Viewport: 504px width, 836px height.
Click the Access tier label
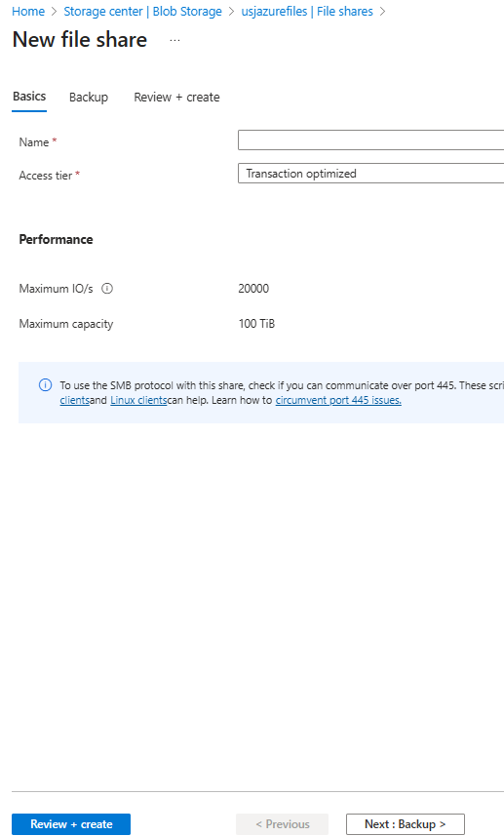(45, 176)
